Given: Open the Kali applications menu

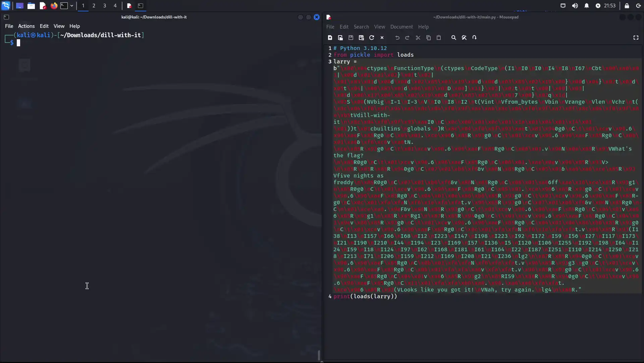Looking at the screenshot, I should coord(6,5).
